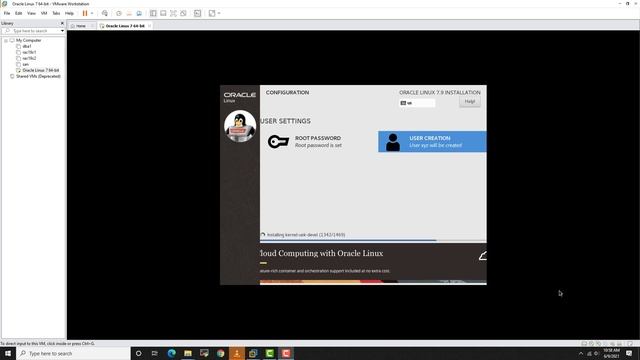Image resolution: width=640 pixels, height=360 pixels.
Task: Open the Tabs menu
Action: 56,13
